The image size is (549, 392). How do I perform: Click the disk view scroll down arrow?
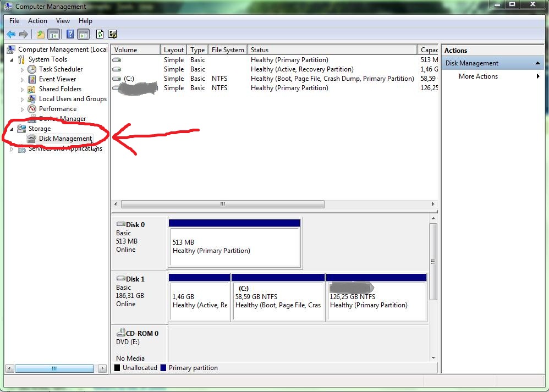433,358
